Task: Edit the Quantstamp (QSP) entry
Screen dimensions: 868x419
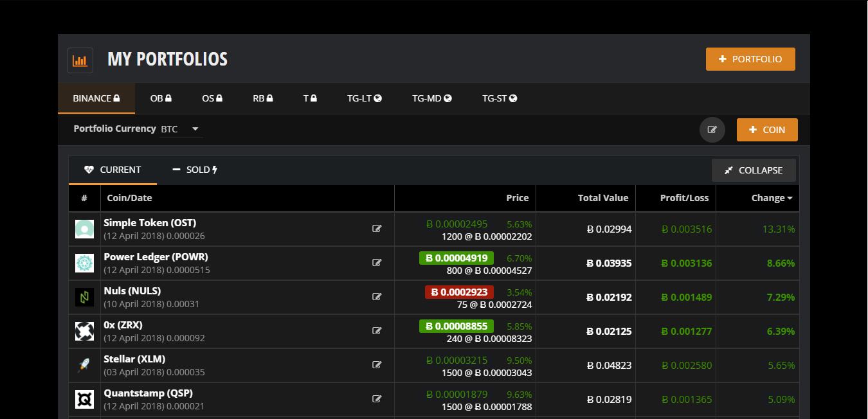Action: (377, 398)
